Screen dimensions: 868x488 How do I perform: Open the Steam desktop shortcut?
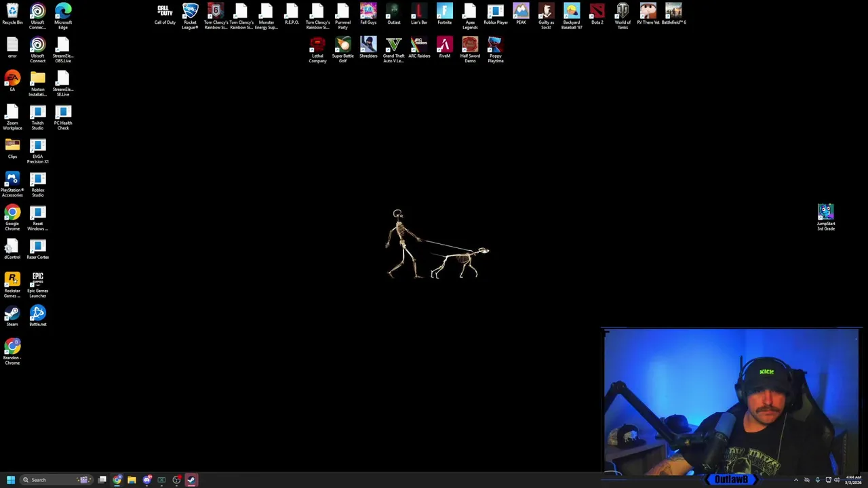point(12,317)
